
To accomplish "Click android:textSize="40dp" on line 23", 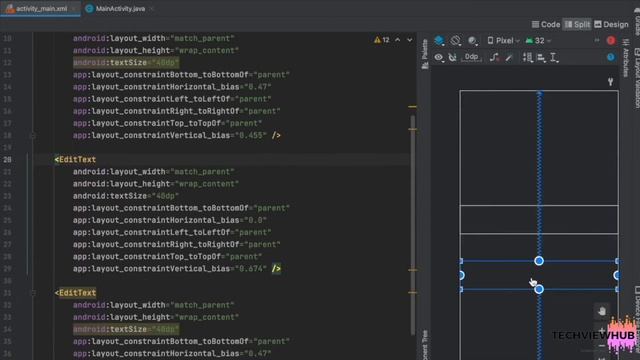I will coord(126,196).
